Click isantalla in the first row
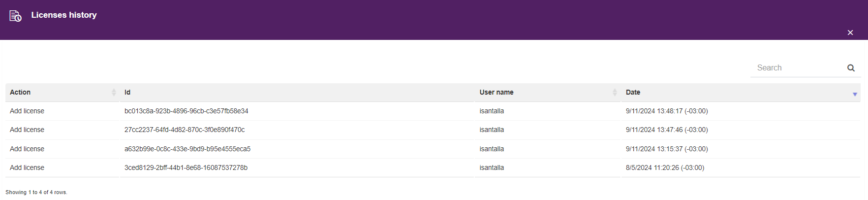Screen dimensions: 868x200 pyautogui.click(x=492, y=111)
